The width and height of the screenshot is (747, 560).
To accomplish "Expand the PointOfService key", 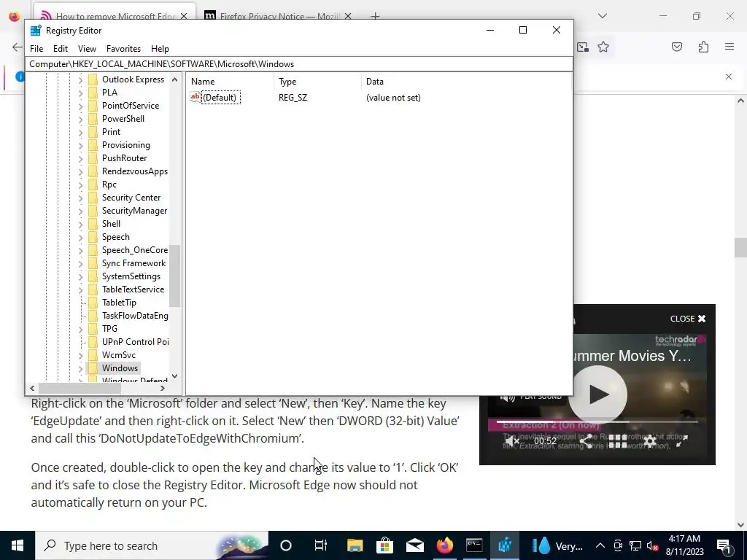I will pos(80,106).
